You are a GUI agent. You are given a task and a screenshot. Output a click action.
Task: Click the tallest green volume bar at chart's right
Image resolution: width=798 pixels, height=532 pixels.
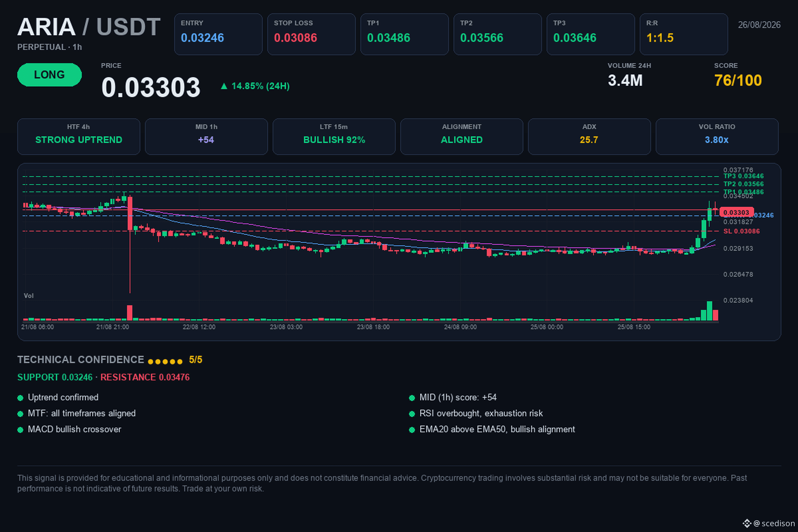710,311
